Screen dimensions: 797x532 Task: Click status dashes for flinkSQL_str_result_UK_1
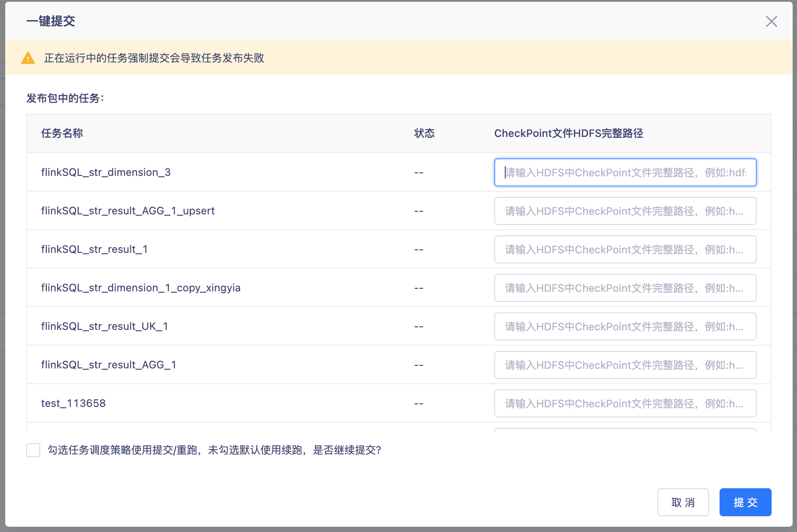[x=419, y=327]
